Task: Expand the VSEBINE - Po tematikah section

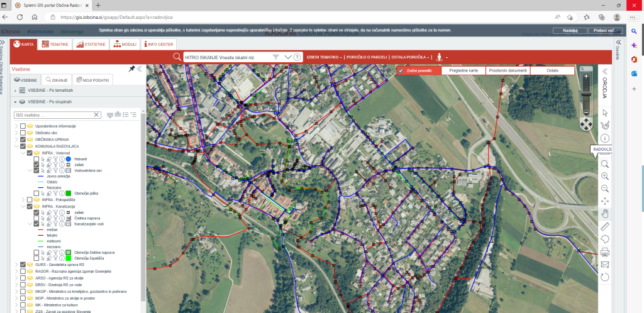Action: pos(15,91)
